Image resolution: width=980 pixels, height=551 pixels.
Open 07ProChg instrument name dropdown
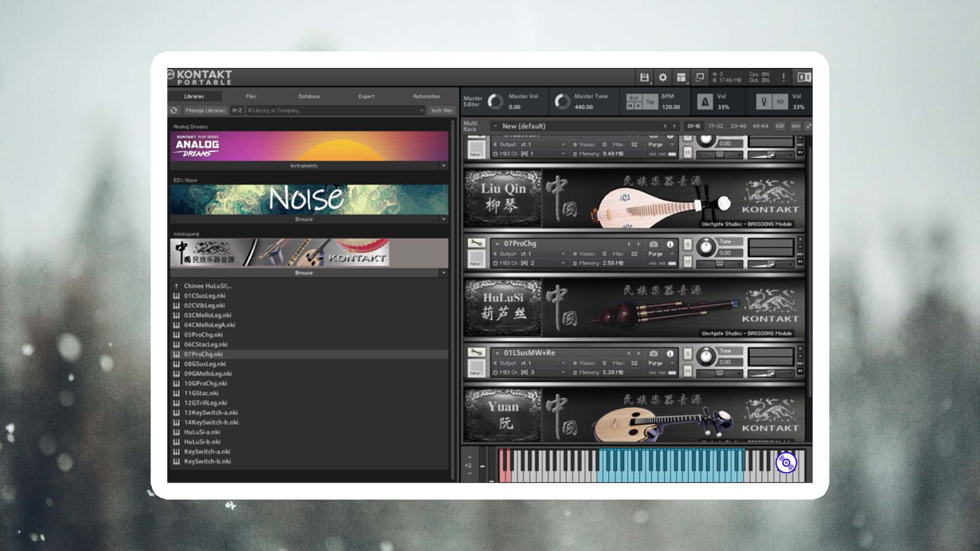coord(497,244)
